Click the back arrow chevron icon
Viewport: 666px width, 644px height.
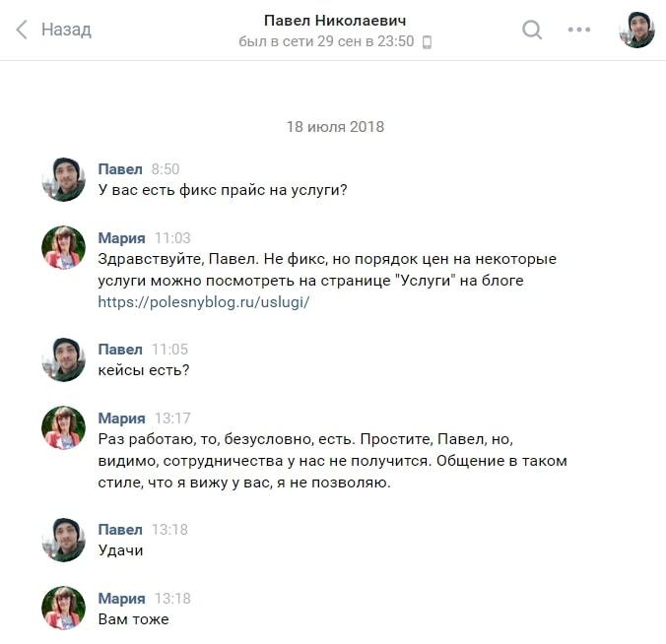point(22,30)
